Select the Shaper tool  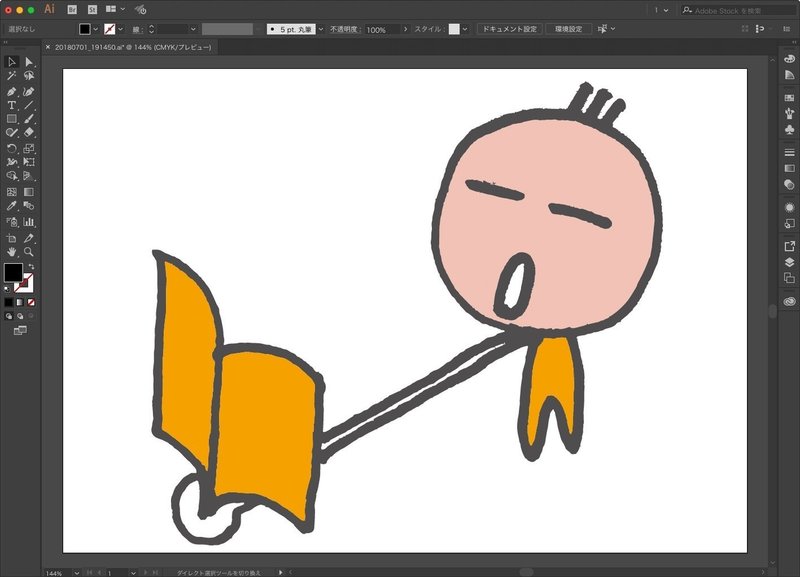tap(11, 133)
